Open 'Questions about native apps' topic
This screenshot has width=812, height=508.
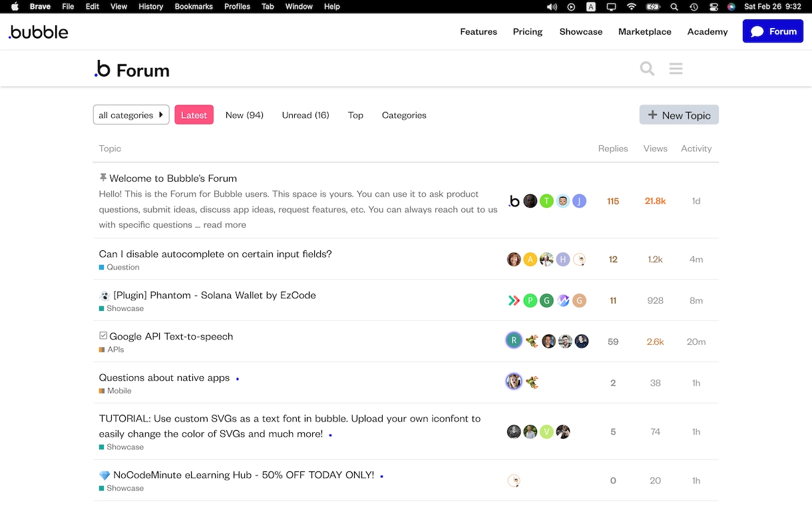click(164, 378)
